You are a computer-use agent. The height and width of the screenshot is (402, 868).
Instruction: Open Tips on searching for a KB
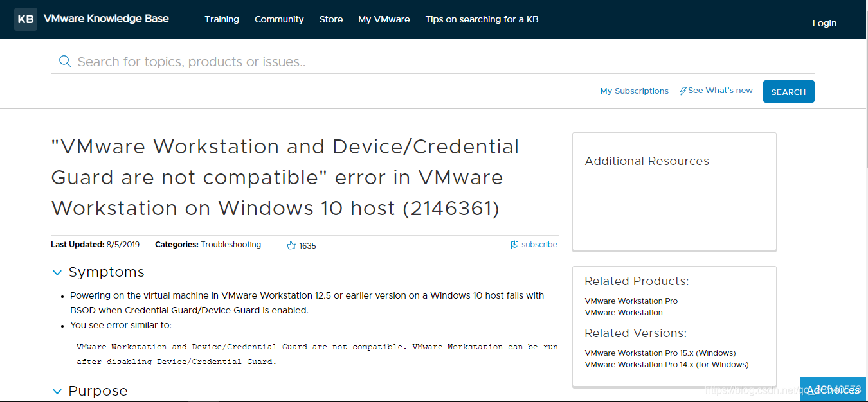[x=482, y=19]
